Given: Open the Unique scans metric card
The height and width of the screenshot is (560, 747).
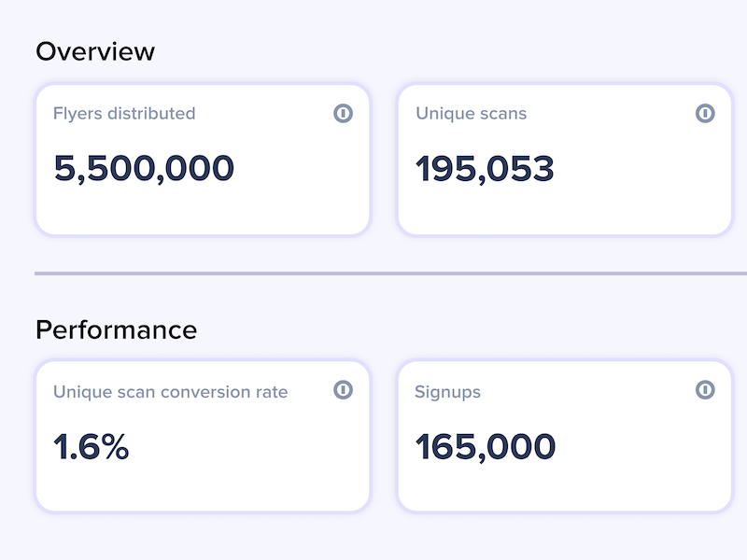Looking at the screenshot, I should [x=565, y=160].
